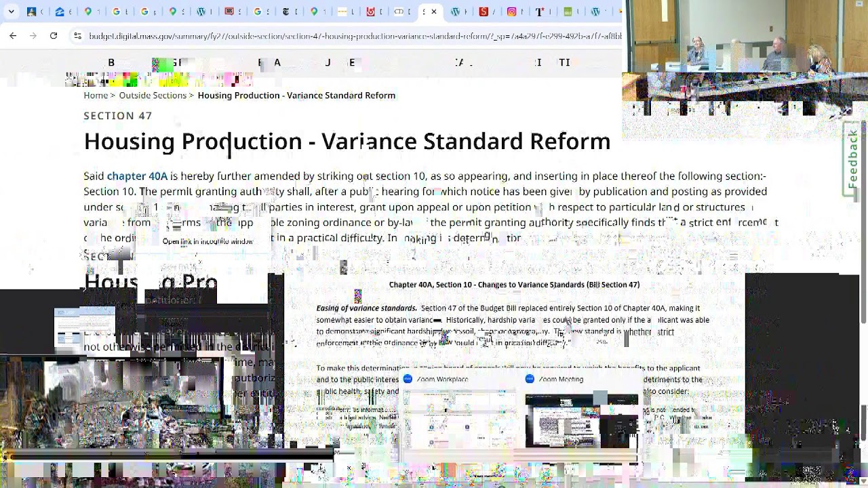
Task: Switch to the tab with green square icon
Action: (568, 12)
